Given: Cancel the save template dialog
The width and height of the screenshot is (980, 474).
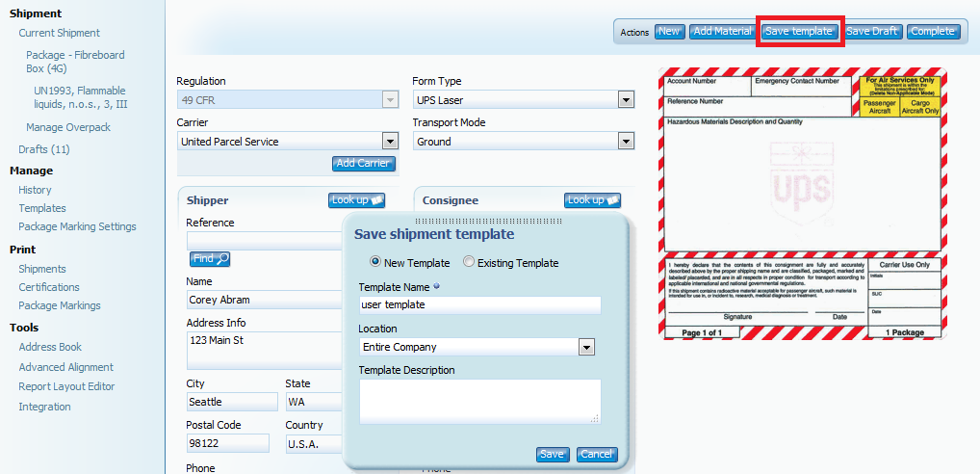Looking at the screenshot, I should pyautogui.click(x=597, y=455).
